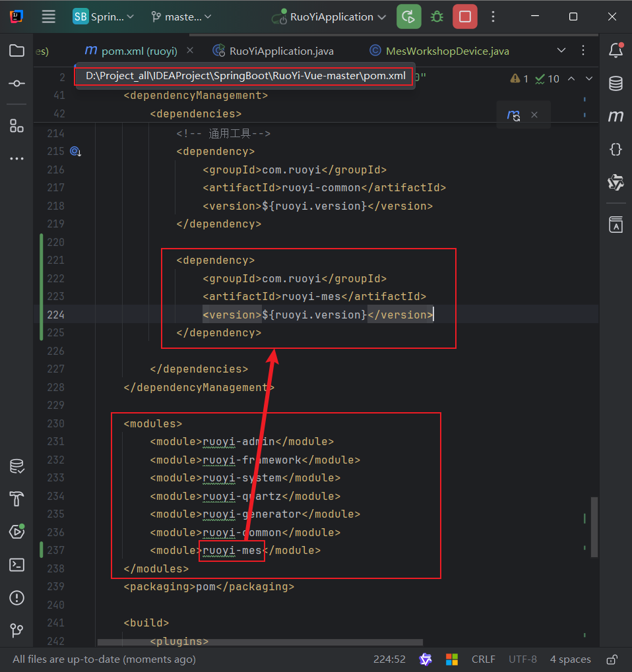Open file encoding UTF-8 selector
Viewport: 632px width, 672px height.
click(x=522, y=659)
